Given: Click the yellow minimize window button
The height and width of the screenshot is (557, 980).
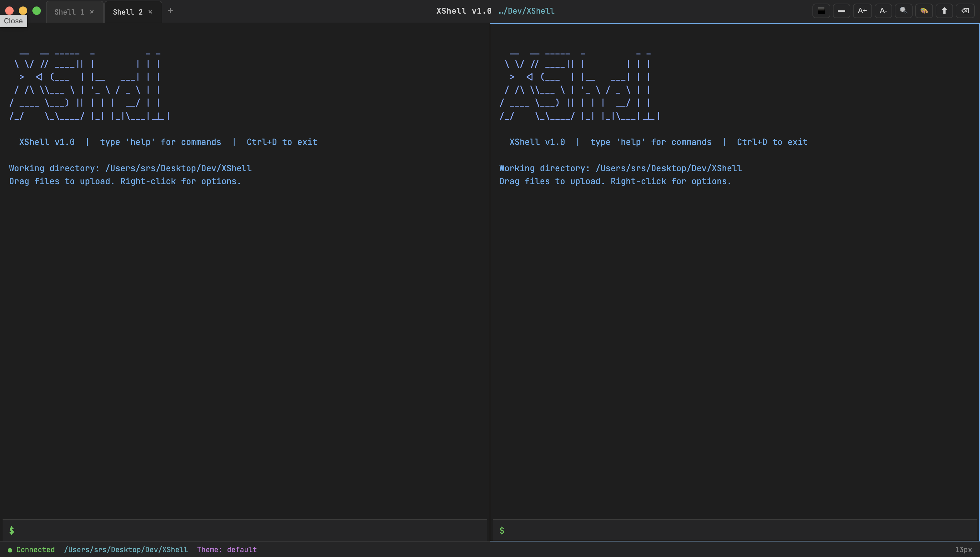Looking at the screenshot, I should pyautogui.click(x=23, y=11).
